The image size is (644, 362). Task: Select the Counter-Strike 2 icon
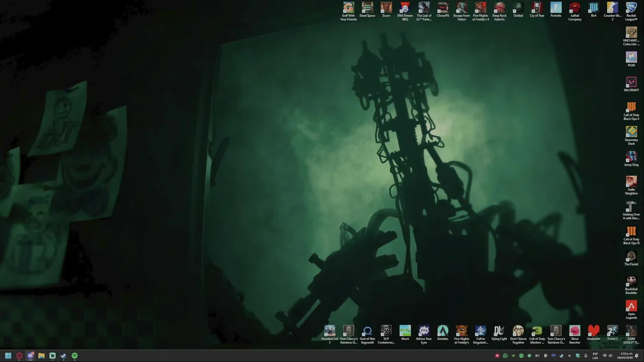pyautogui.click(x=612, y=11)
